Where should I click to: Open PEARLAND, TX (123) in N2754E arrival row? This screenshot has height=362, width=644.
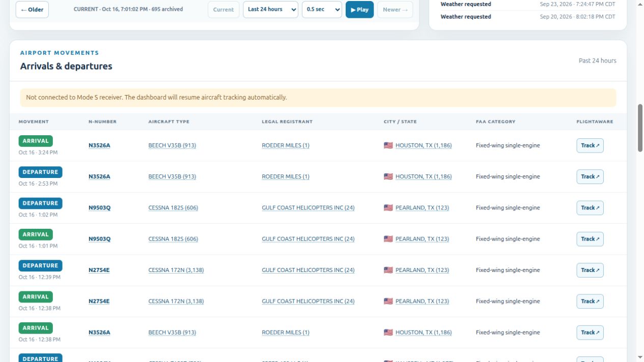point(422,301)
